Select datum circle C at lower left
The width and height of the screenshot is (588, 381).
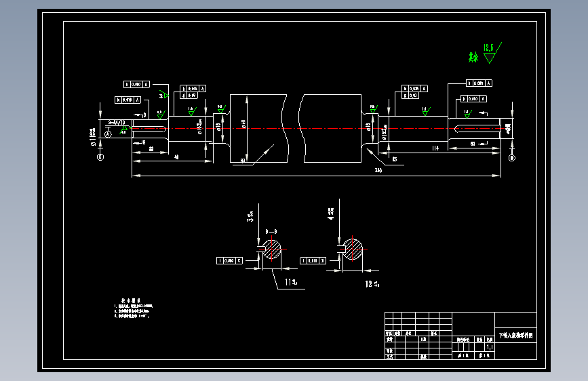[x=100, y=157]
